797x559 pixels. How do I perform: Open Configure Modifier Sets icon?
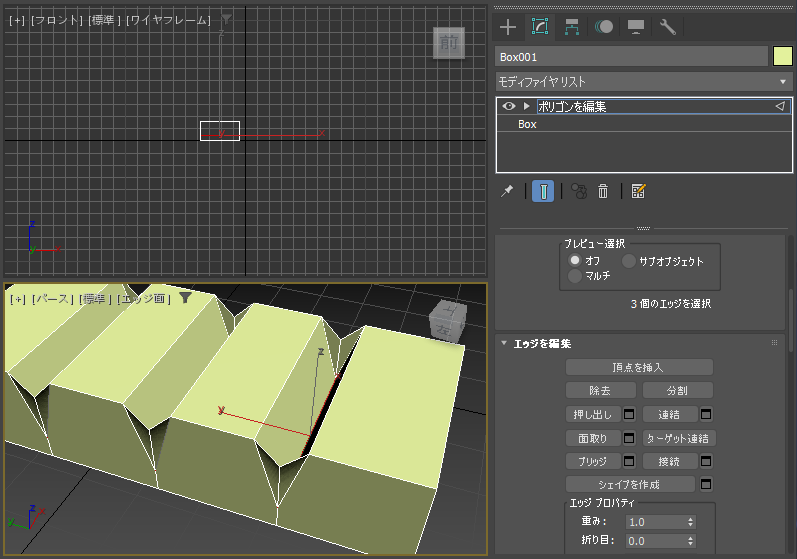click(x=638, y=191)
